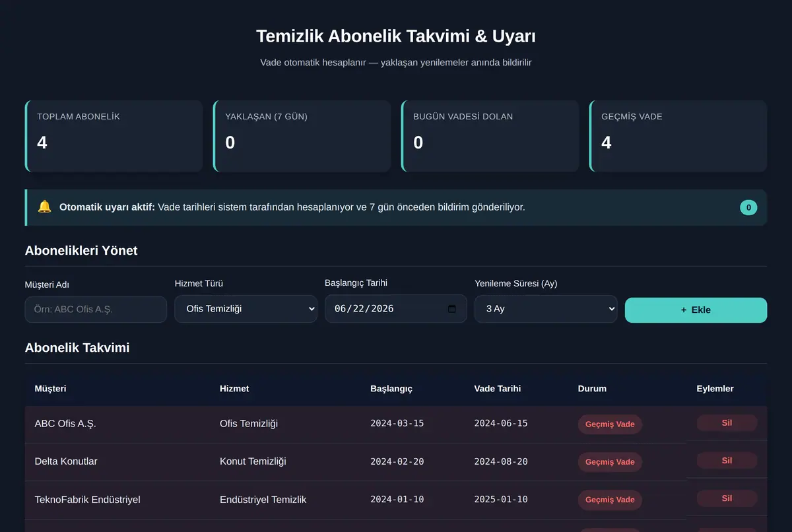The image size is (792, 532).
Task: Click the Konut Temizliği service cell
Action: pyautogui.click(x=253, y=461)
